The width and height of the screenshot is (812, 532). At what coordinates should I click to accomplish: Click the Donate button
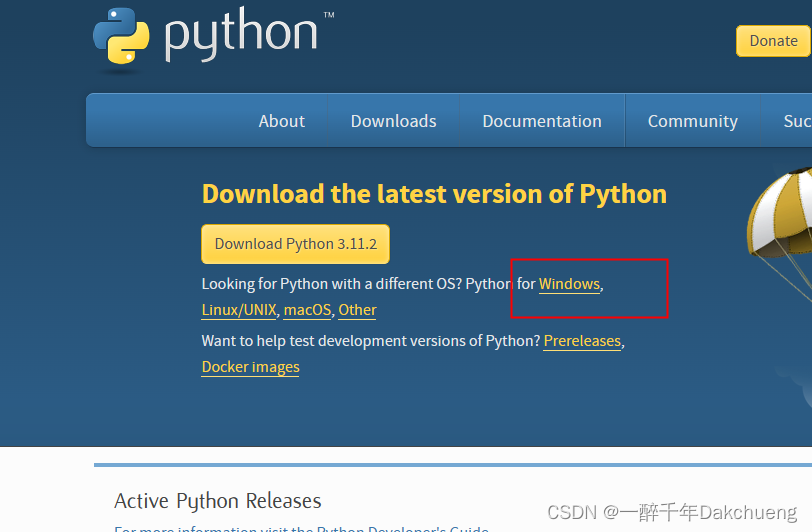point(773,41)
